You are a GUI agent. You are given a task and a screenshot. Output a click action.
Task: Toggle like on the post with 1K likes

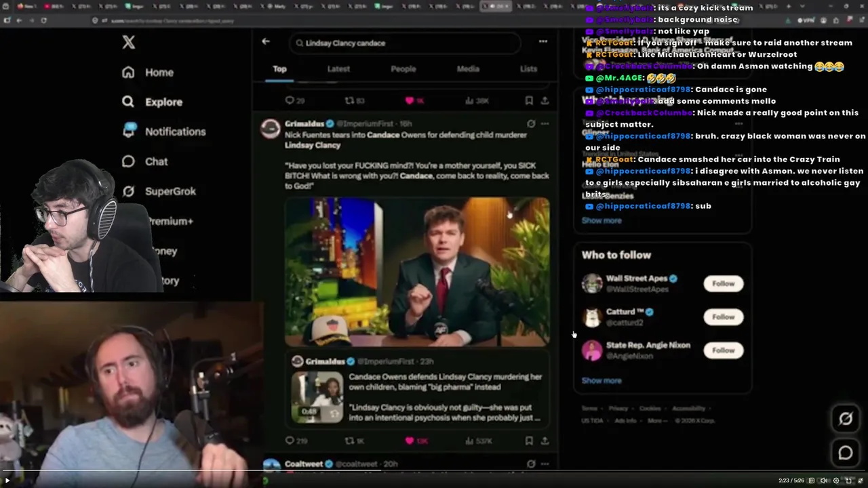(414, 100)
